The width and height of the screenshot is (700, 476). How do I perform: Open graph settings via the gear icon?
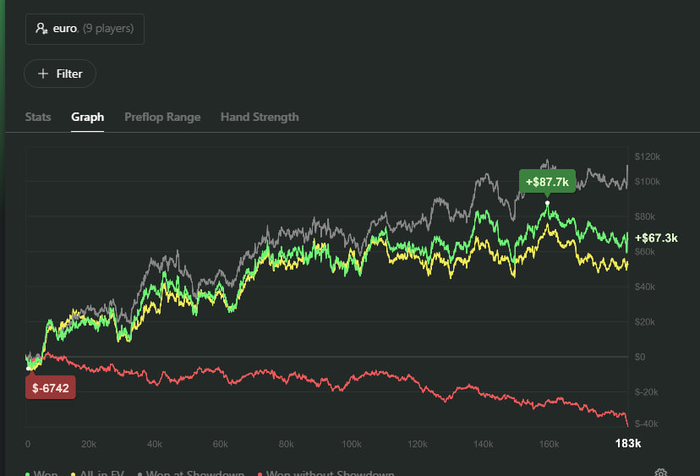[661, 472]
